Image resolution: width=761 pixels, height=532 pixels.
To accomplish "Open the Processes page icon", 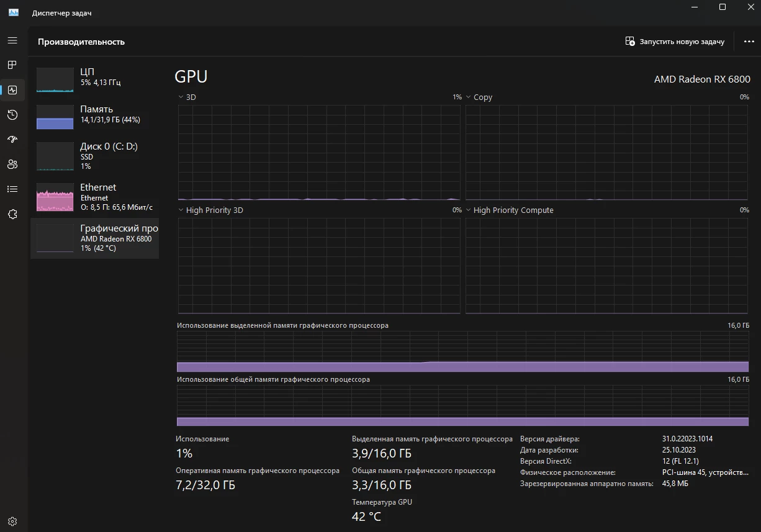I will point(12,65).
